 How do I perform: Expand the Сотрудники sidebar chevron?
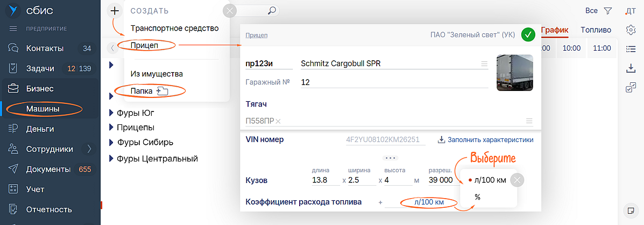(x=89, y=149)
